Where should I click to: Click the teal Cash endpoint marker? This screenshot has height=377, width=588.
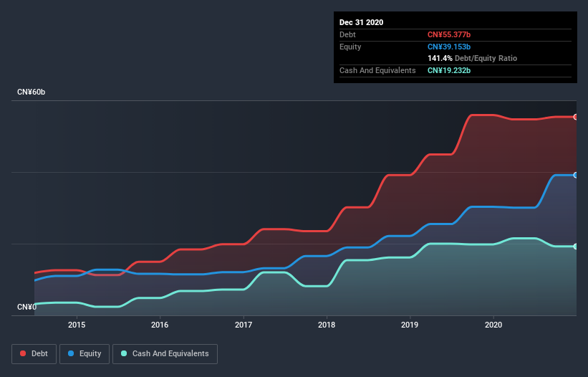point(576,247)
